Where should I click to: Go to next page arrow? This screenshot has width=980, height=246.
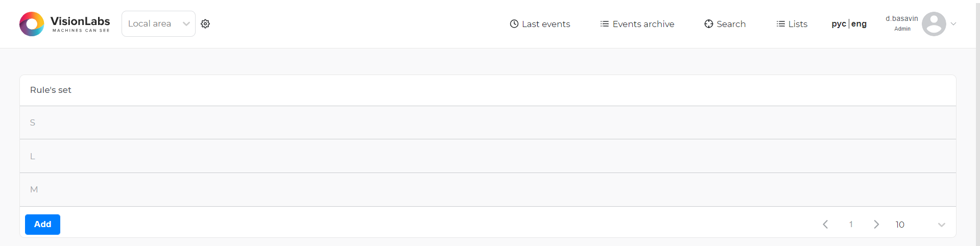876,225
